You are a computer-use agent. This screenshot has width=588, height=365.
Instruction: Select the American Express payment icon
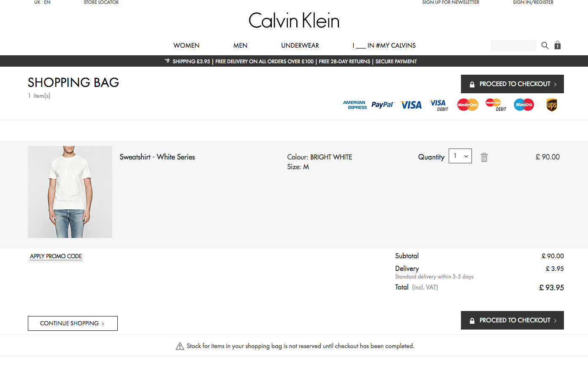point(355,105)
